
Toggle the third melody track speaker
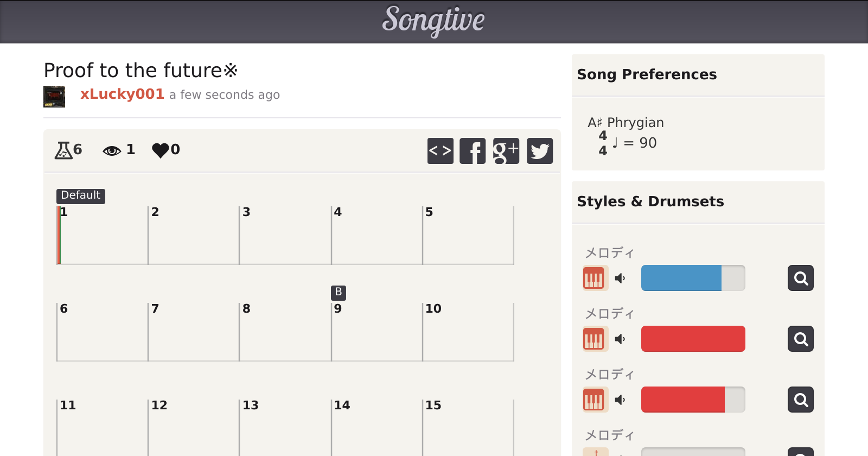[x=620, y=400]
